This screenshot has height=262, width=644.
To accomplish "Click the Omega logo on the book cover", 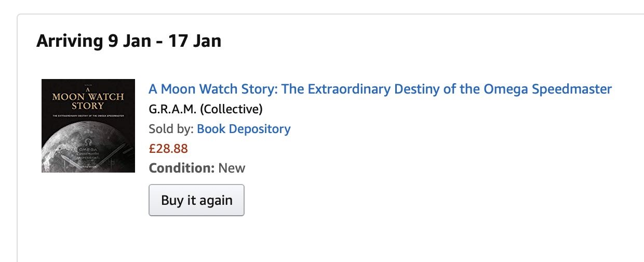I will [x=88, y=141].
